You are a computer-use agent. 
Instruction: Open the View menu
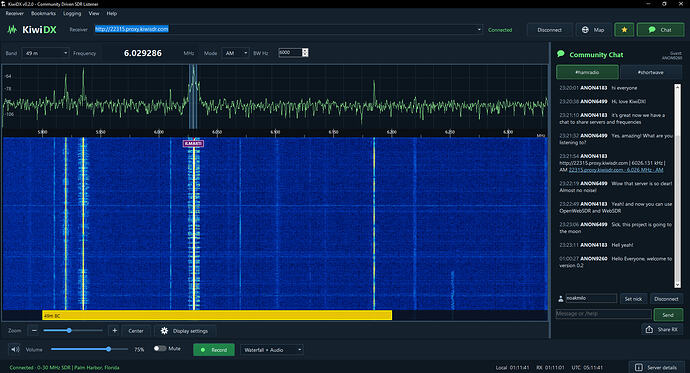[94, 13]
